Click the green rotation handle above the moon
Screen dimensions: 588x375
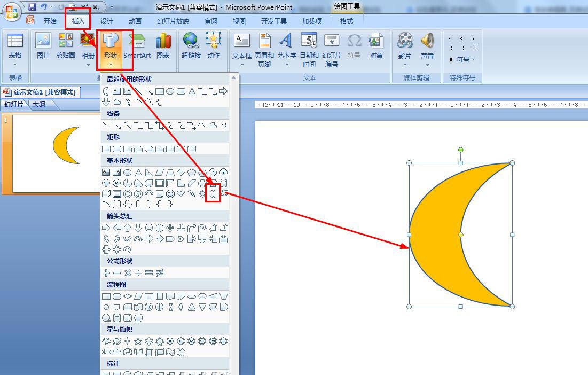(x=461, y=150)
